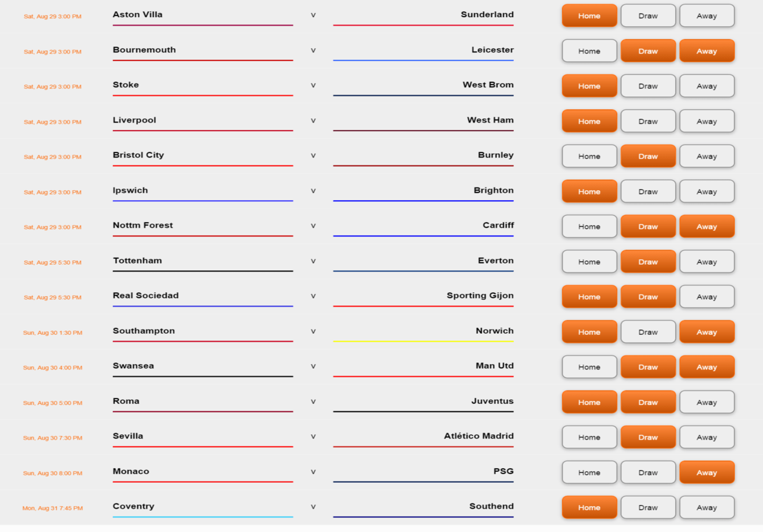Screen dimensions: 763x532
Task: Select Draw for Coventry v Southend
Action: tap(648, 508)
